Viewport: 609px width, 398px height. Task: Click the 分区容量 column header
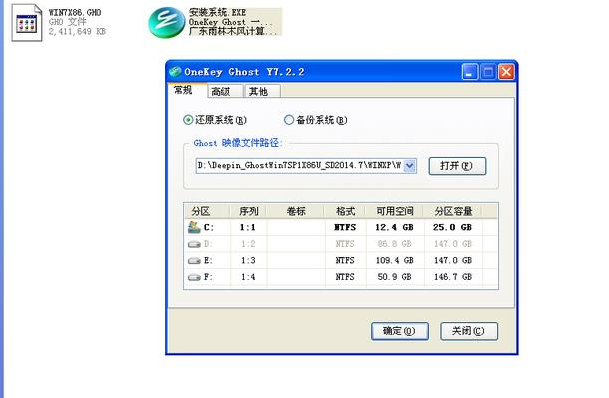453,211
